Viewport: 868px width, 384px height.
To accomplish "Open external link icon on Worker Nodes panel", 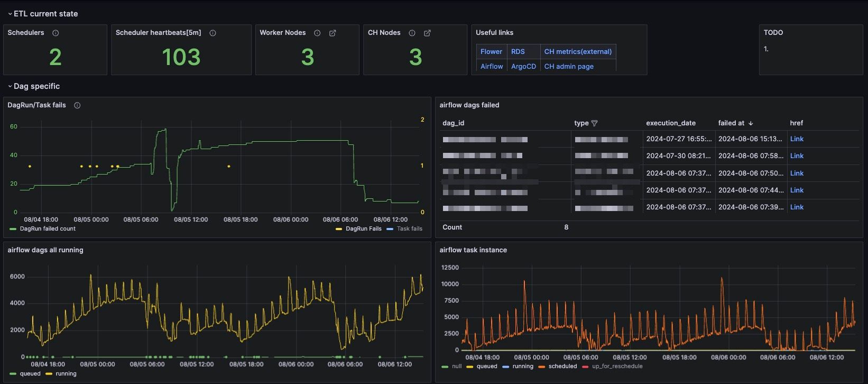I will tap(333, 33).
